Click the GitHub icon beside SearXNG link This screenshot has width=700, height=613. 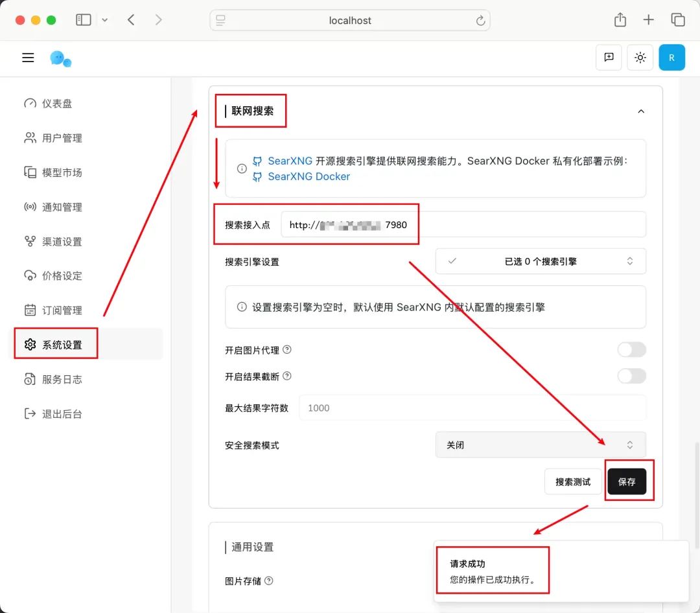click(257, 161)
